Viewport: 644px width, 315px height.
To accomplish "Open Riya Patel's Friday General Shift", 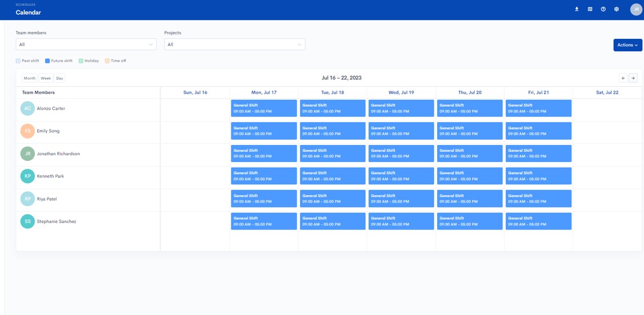I will coord(538,199).
